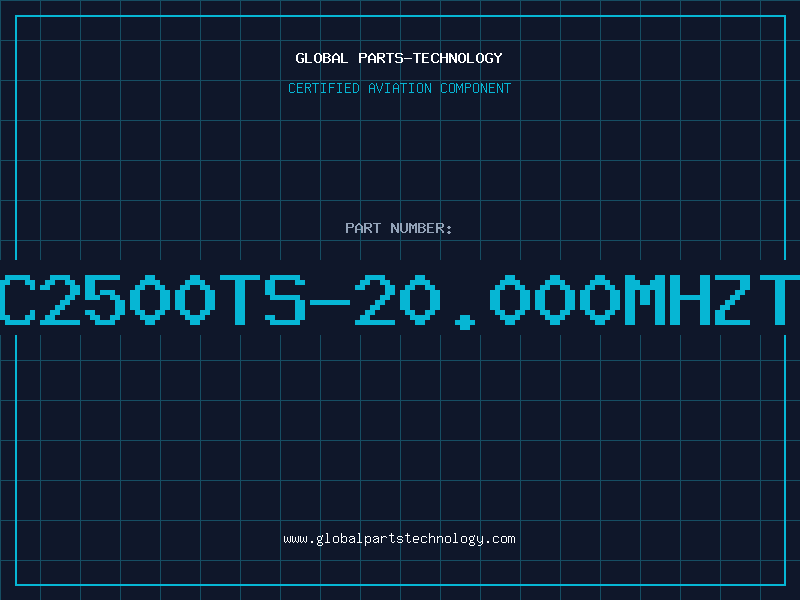Image resolution: width=800 pixels, height=600 pixels.
Task: Select the CERTIFIED AVIATION COMPONENT subtitle
Action: (399, 88)
